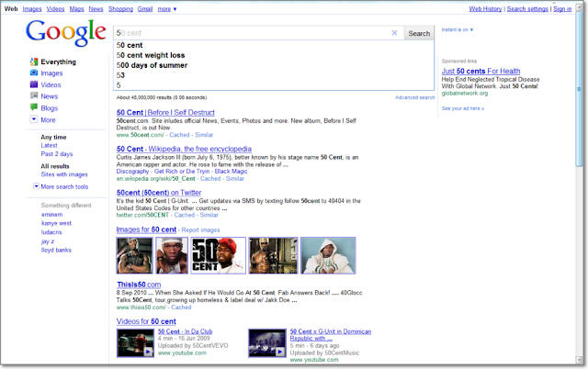Image resolution: width=588 pixels, height=369 pixels.
Task: Select the Videos film icon in sidebar
Action: click(34, 84)
